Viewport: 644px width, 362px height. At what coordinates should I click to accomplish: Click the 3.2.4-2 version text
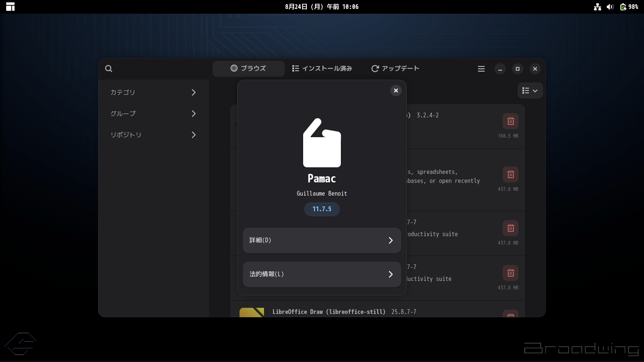pyautogui.click(x=428, y=115)
